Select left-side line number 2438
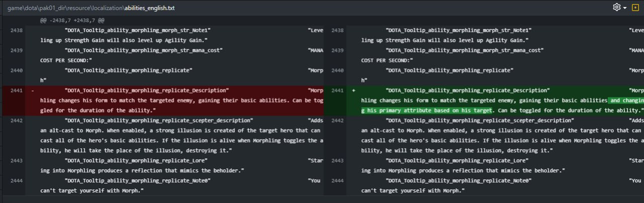644x203 pixels. [16, 30]
